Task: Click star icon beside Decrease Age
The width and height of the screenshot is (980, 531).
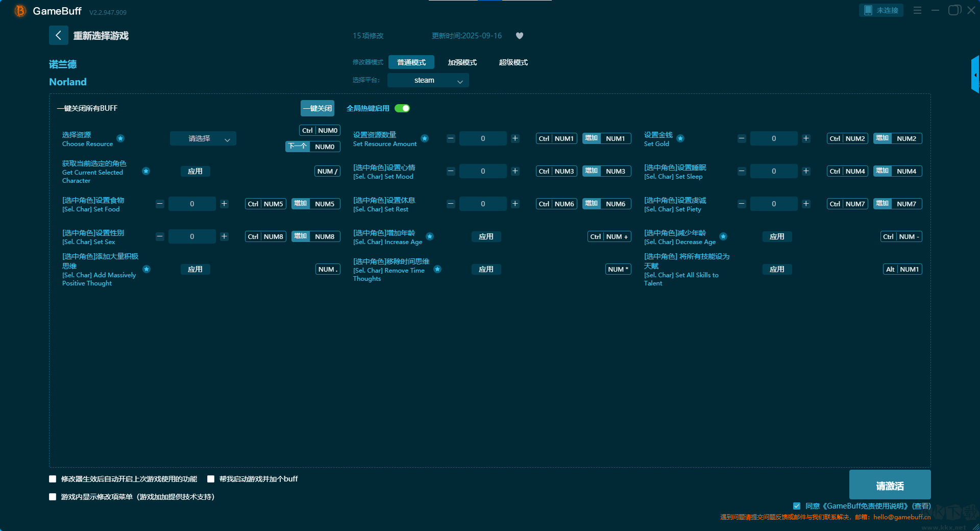Action: (x=723, y=236)
